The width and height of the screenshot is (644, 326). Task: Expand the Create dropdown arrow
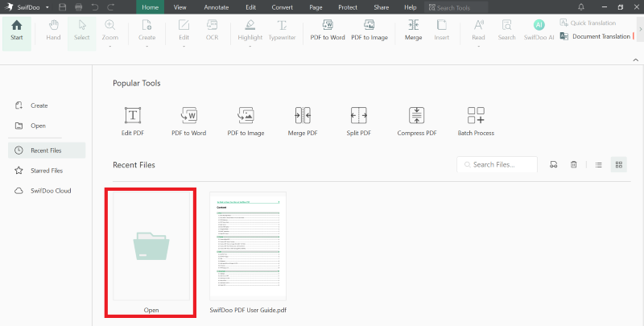(147, 47)
